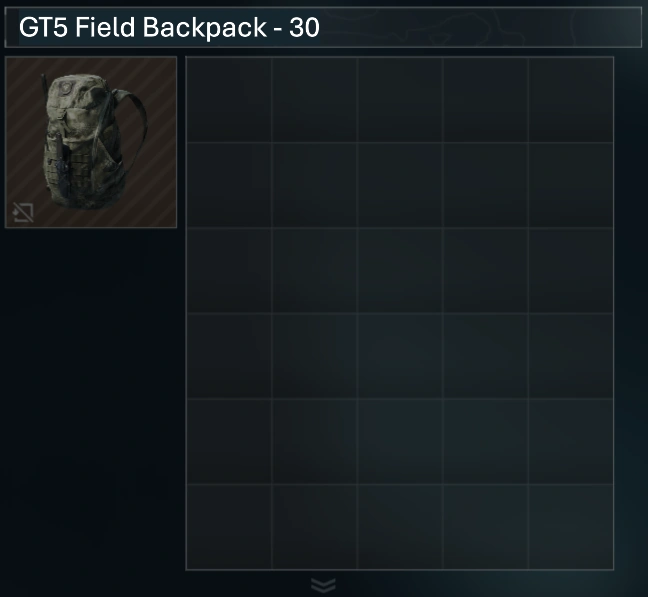Pick the first slot in the fourth row
Image resolution: width=648 pixels, height=597 pixels.
229,356
